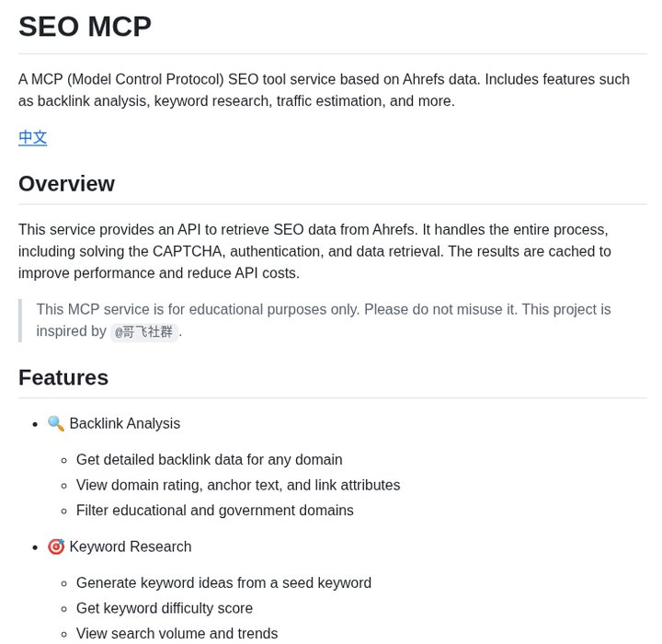The width and height of the screenshot is (662, 644).
Task: Select the Backlink Analysis list item text
Action: click(124, 423)
